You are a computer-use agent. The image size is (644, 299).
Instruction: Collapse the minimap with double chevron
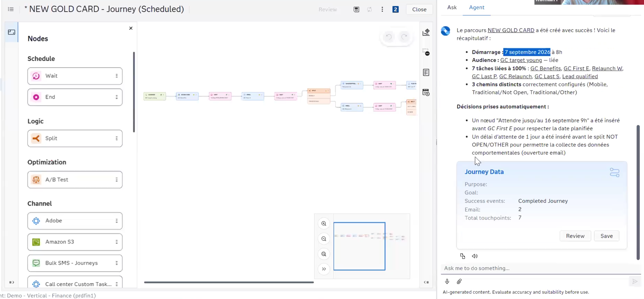tap(324, 269)
